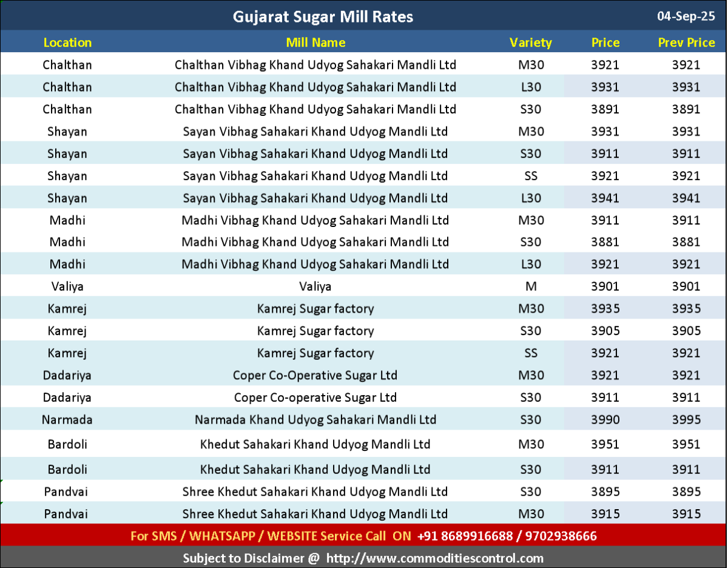728x568 pixels.
Task: Click the Narmada previous price 3995
Action: point(686,420)
